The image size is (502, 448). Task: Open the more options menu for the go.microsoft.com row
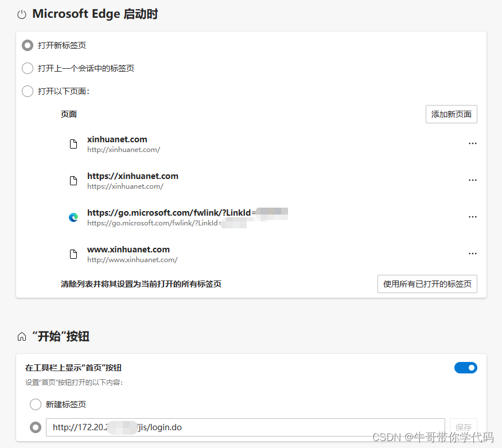click(473, 217)
